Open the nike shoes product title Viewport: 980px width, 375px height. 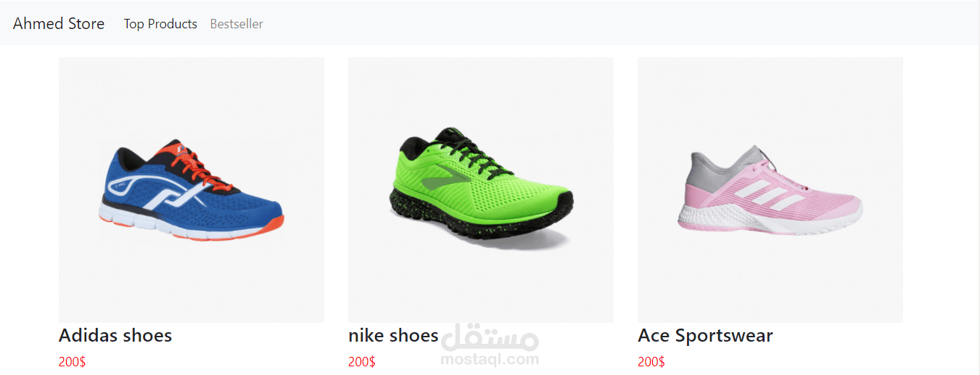[393, 336]
